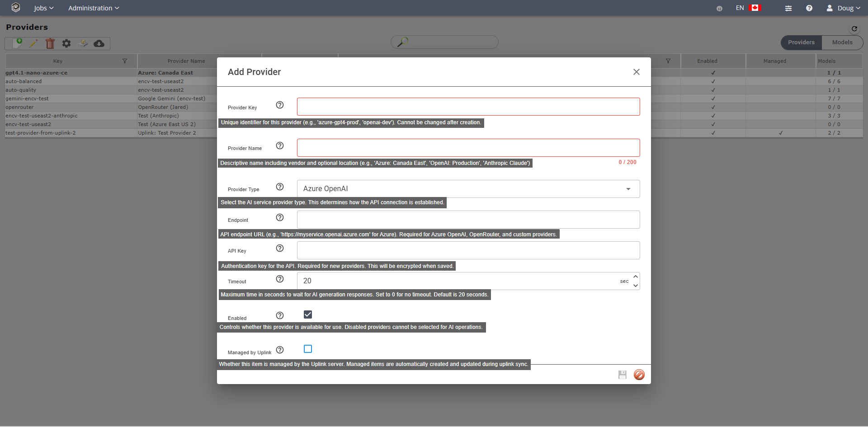Viewport: 868px width, 427px height.
Task: Open the Provider Type dropdown
Action: (468, 189)
